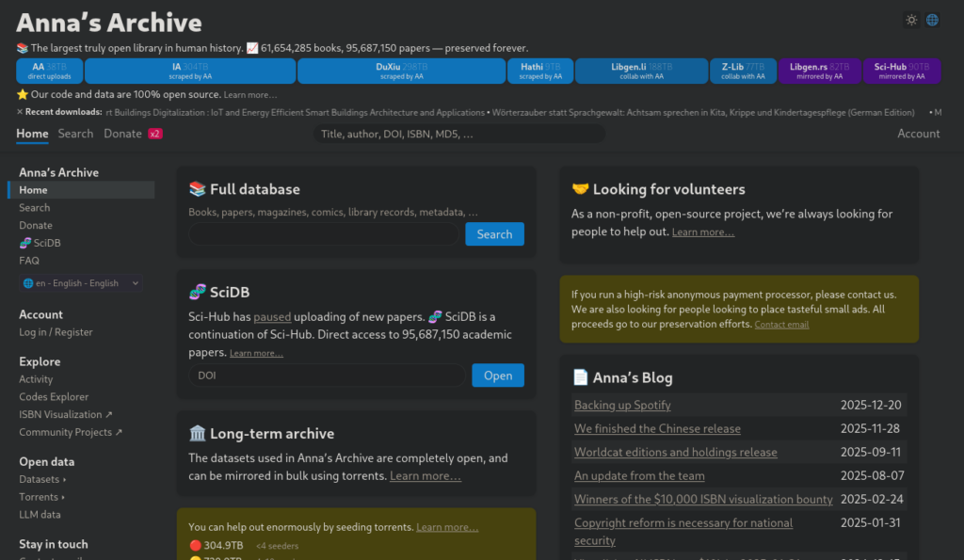The height and width of the screenshot is (560, 964).
Task: Click the SciDB DNA icon in the sidebar
Action: pyautogui.click(x=25, y=243)
